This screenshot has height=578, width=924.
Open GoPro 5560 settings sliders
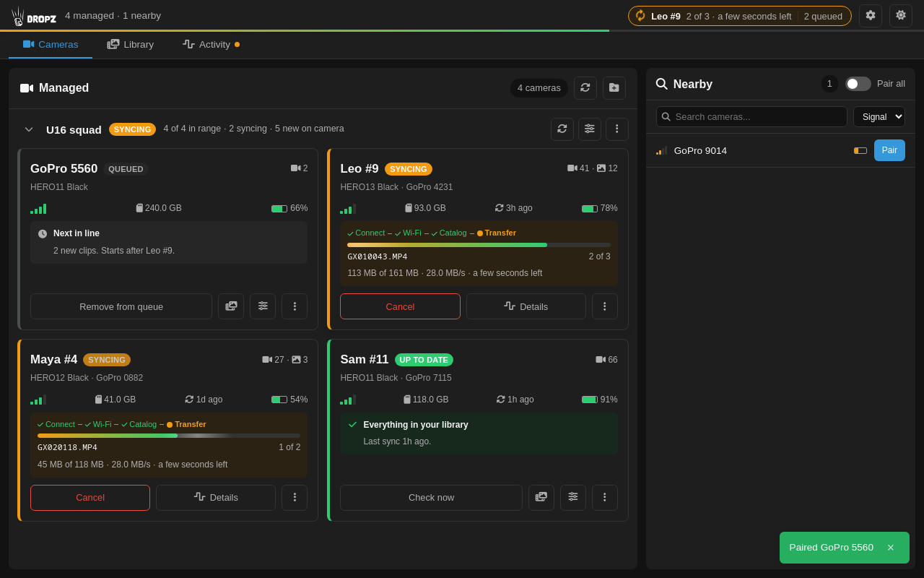tap(263, 306)
